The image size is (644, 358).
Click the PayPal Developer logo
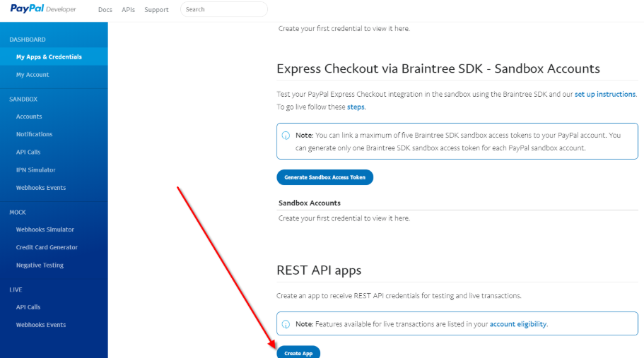click(x=43, y=8)
